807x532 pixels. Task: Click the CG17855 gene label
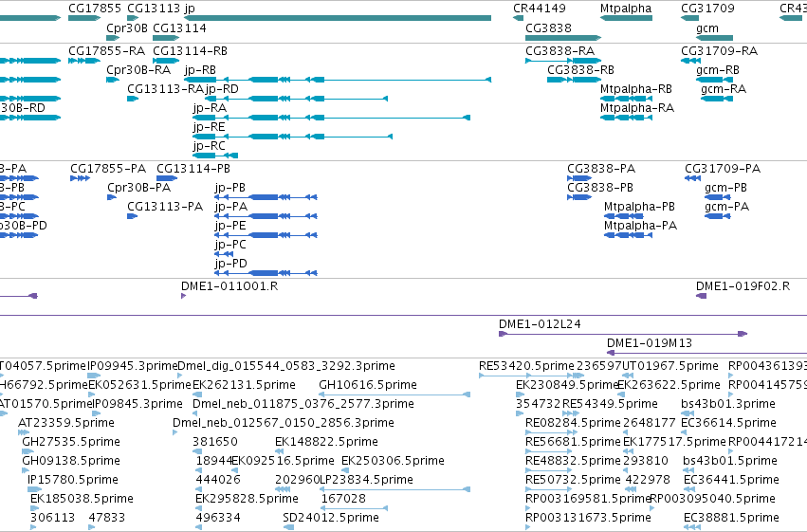(x=95, y=9)
